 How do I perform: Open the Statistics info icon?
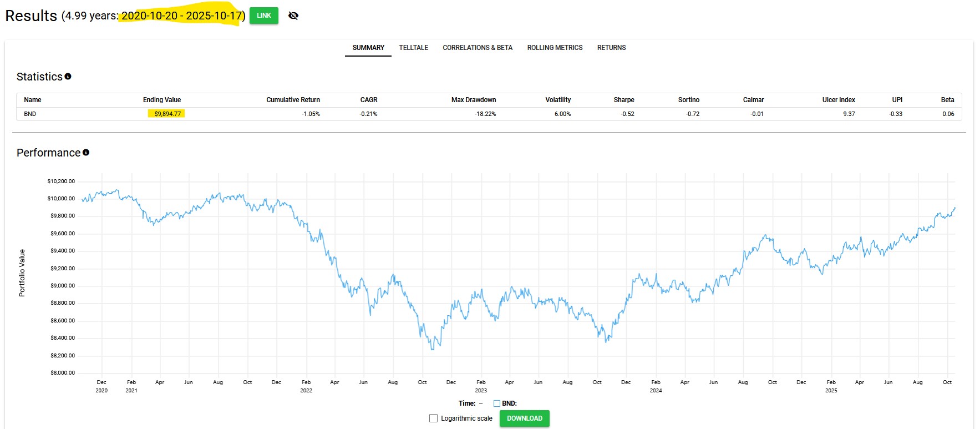[68, 77]
